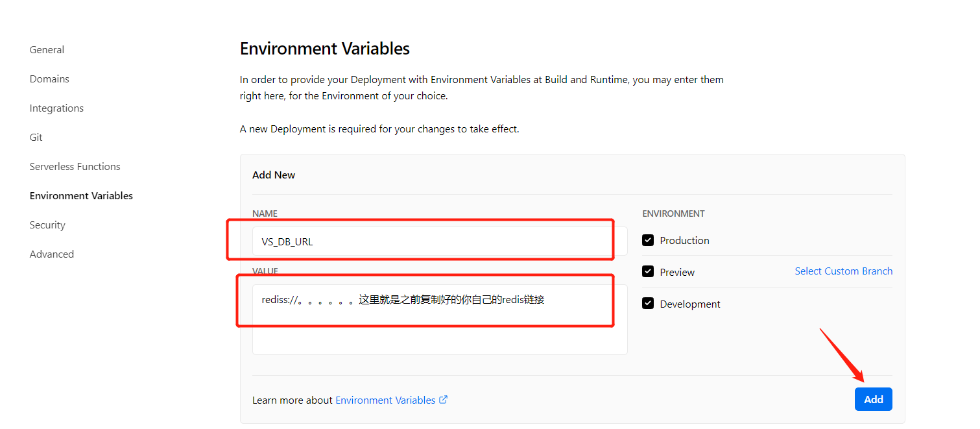
Task: Uncheck the Production environment checkbox
Action: click(x=648, y=240)
